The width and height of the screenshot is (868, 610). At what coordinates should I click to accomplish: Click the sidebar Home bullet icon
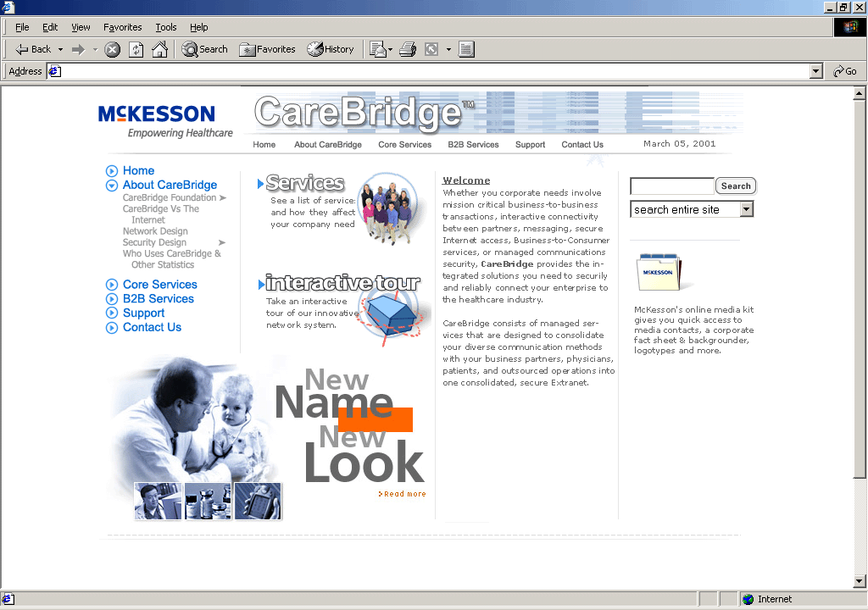pyautogui.click(x=112, y=171)
